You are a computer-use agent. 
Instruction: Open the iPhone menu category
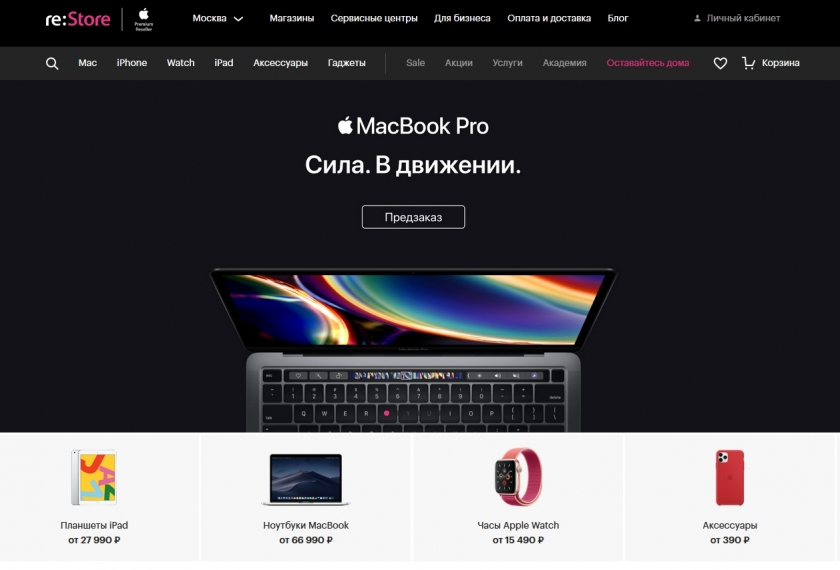coord(132,63)
